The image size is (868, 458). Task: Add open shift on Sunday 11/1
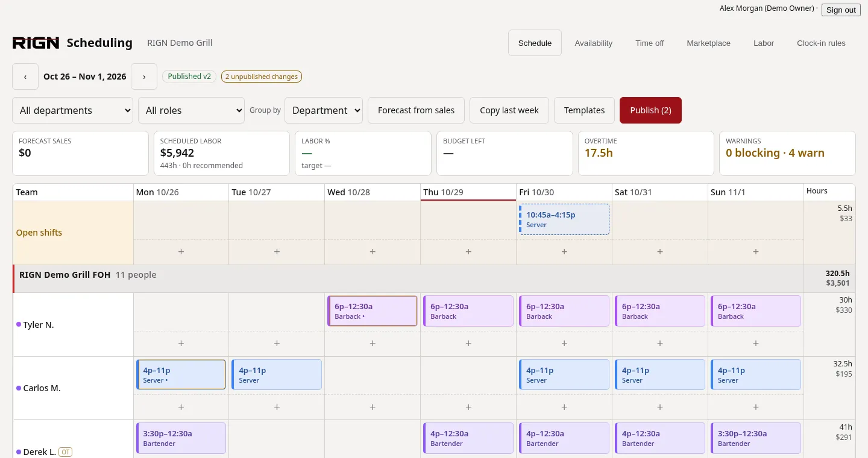click(756, 252)
